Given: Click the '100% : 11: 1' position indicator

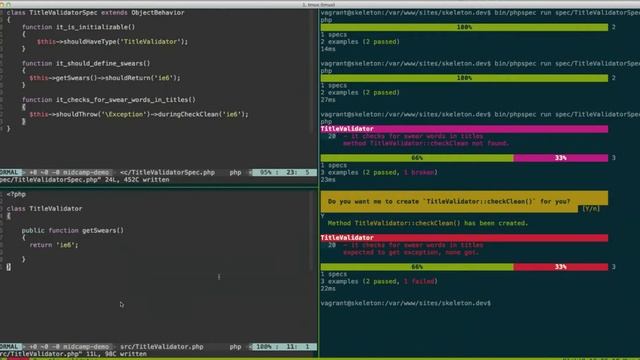Looking at the screenshot, I should (284, 347).
